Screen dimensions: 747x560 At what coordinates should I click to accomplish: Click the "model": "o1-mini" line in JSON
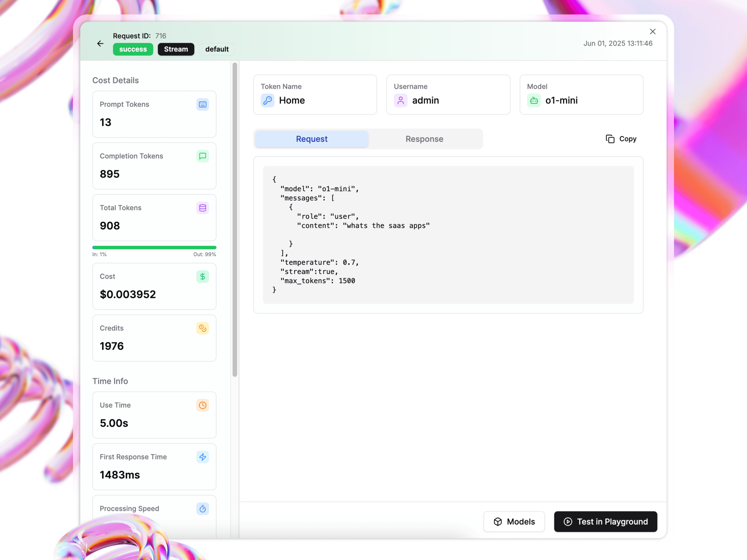[319, 189]
